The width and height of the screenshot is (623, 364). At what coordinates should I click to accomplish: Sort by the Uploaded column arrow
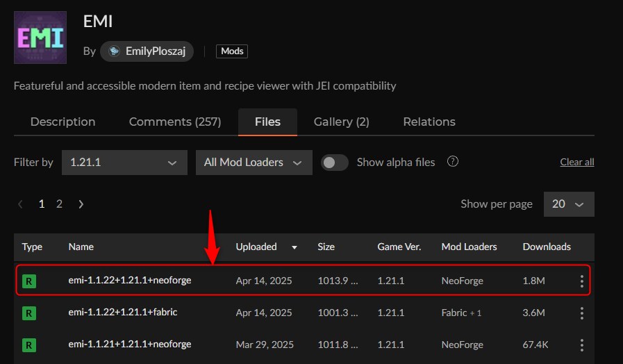tap(294, 247)
